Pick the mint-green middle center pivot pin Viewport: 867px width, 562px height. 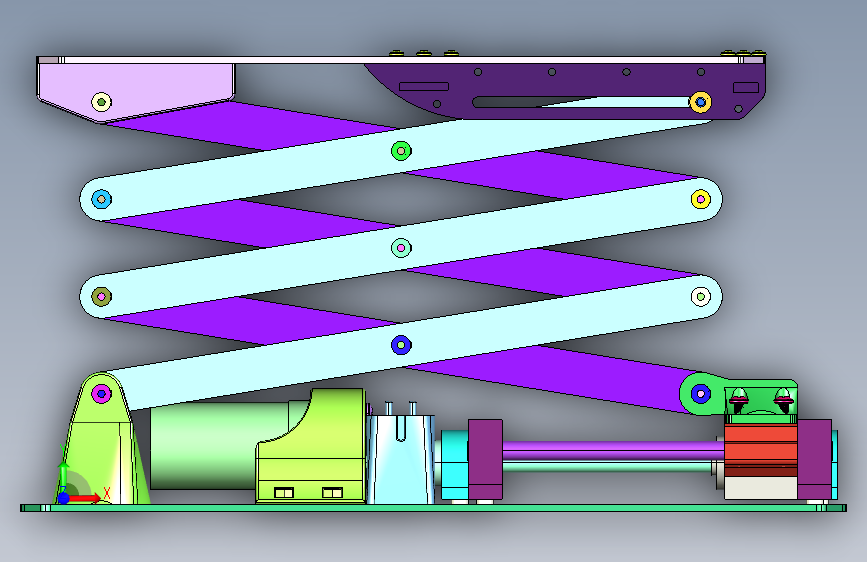[x=401, y=248]
